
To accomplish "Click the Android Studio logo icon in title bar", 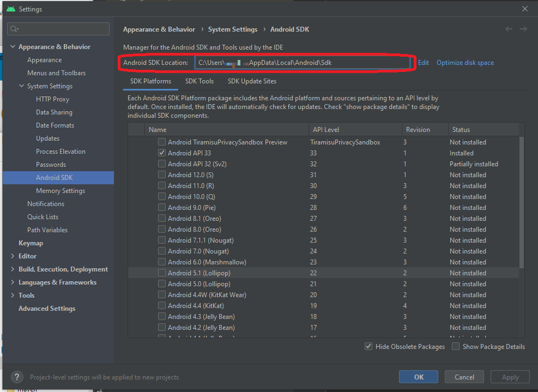I will [x=11, y=9].
